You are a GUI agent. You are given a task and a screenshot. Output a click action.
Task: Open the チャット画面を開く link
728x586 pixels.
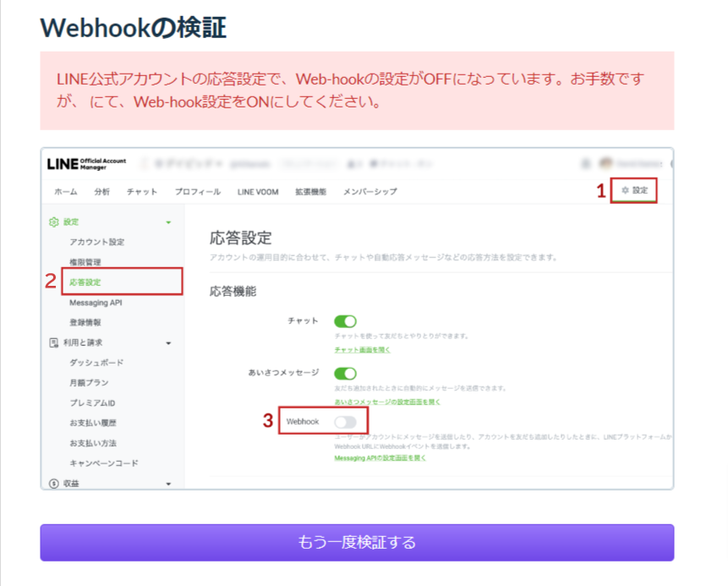pos(363,349)
